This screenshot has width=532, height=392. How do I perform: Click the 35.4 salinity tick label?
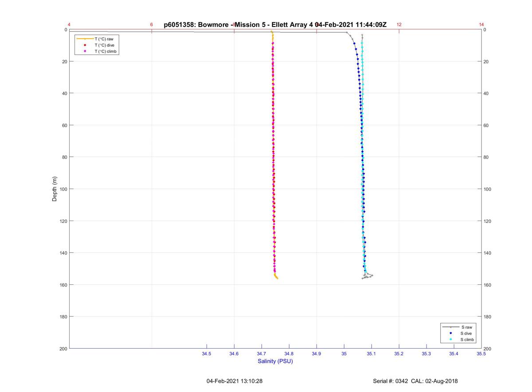[454, 353]
